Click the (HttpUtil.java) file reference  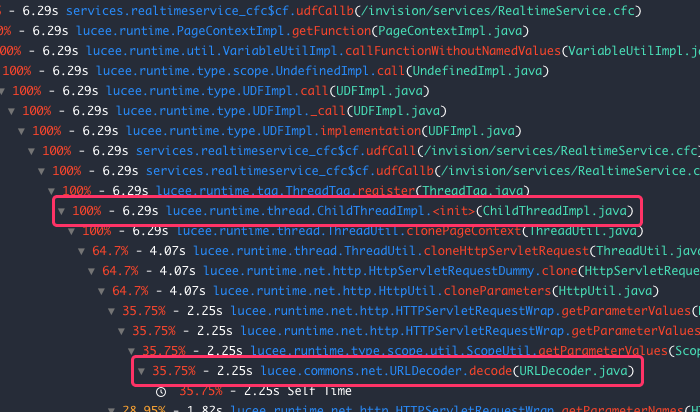point(605,291)
